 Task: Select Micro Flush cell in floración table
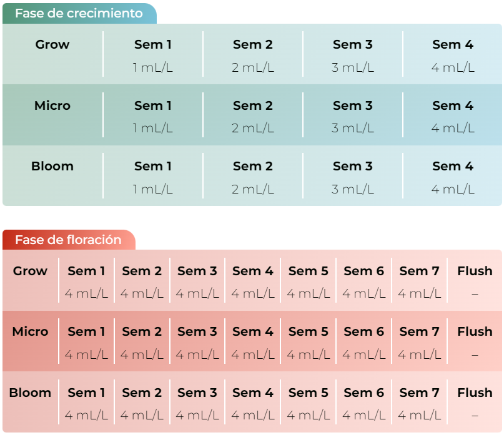point(475,341)
